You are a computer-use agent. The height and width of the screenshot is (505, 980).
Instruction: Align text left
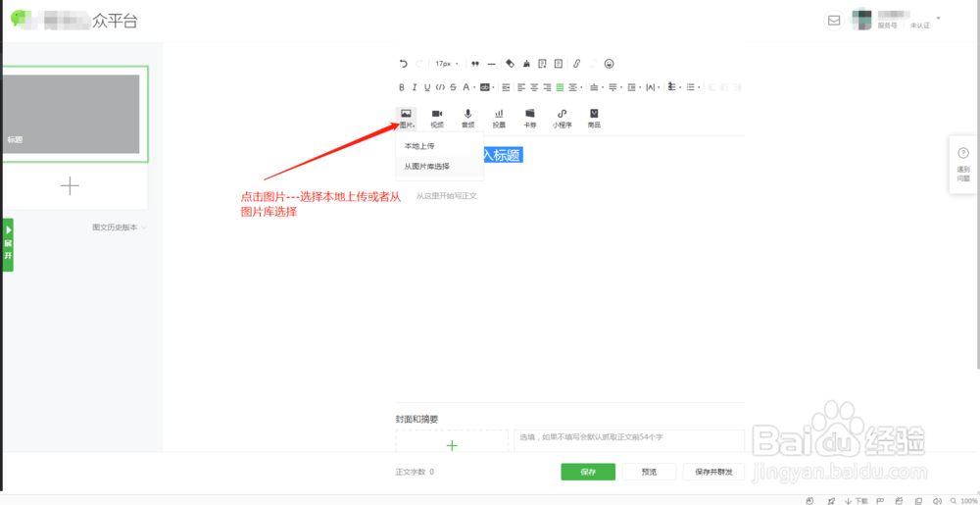(521, 87)
